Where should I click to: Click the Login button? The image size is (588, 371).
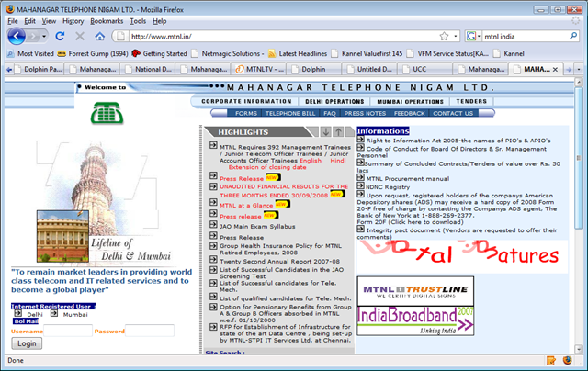[x=27, y=343]
